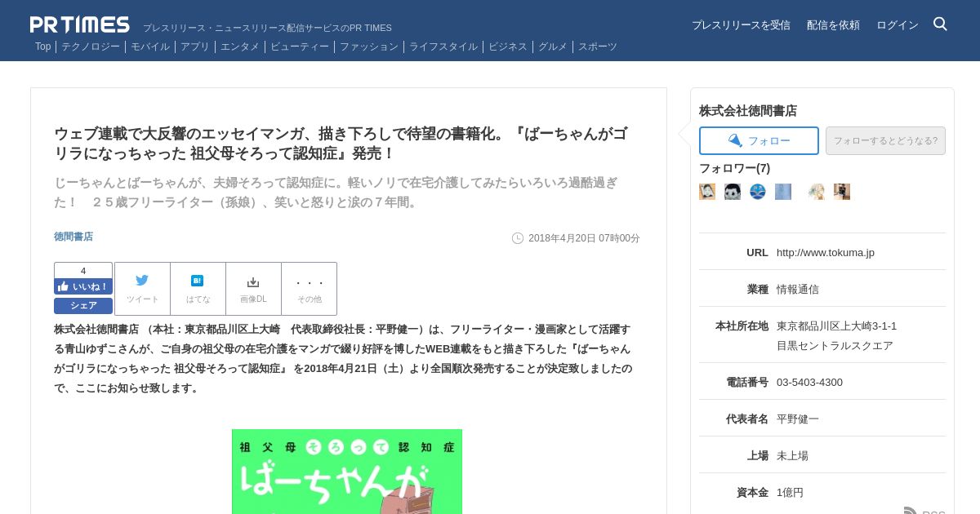Screen dimensions: 980x514
Task: Click the publication date 2018年4月20日 07時00分
Action: 584,238
